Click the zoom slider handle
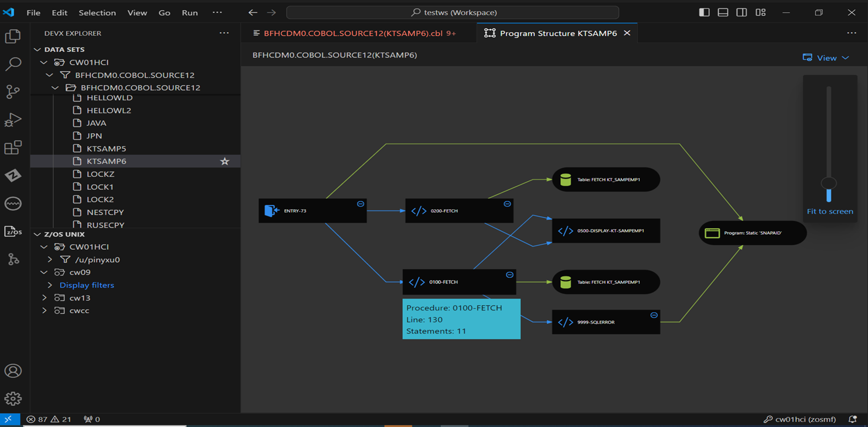The height and width of the screenshot is (427, 868). (x=828, y=183)
